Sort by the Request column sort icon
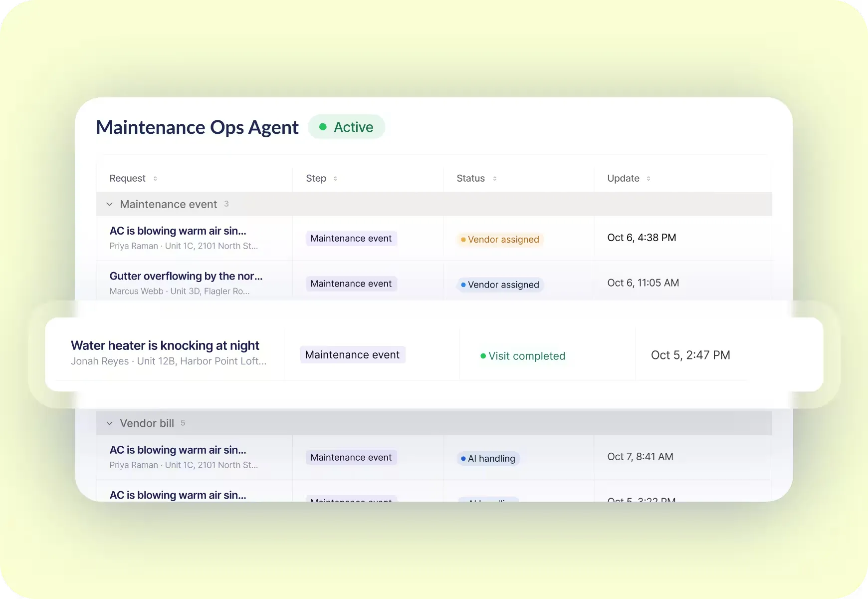 click(155, 179)
